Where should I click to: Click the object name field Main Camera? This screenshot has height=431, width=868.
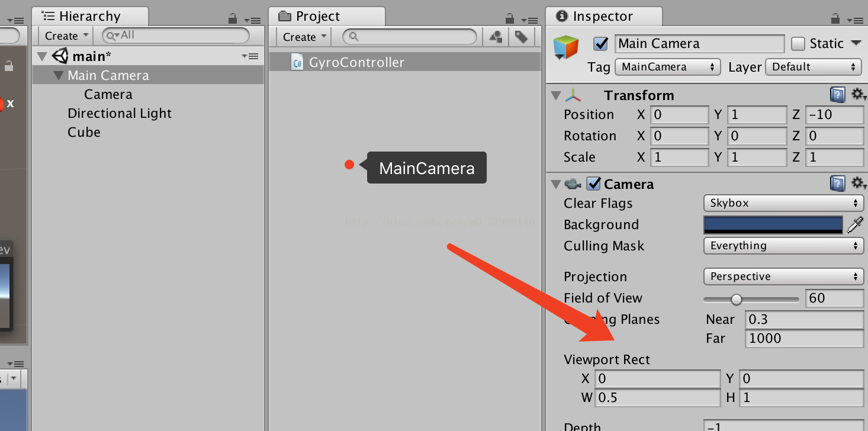coord(700,44)
